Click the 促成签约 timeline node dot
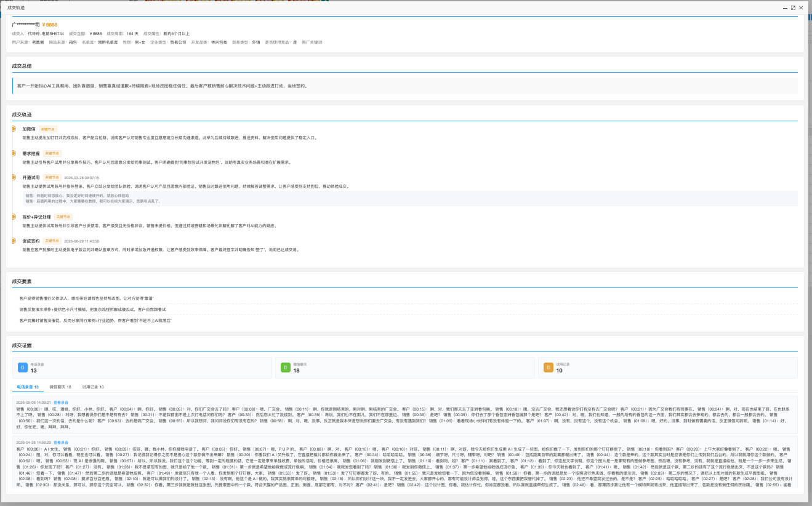812x506 pixels. point(13,241)
